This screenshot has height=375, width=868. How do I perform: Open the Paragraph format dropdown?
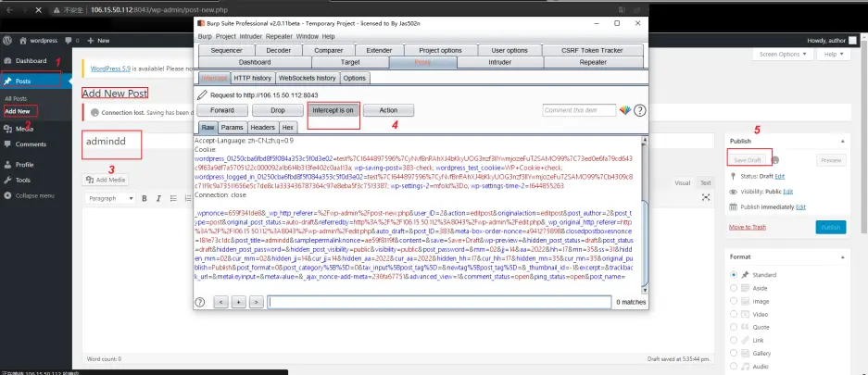coord(111,198)
